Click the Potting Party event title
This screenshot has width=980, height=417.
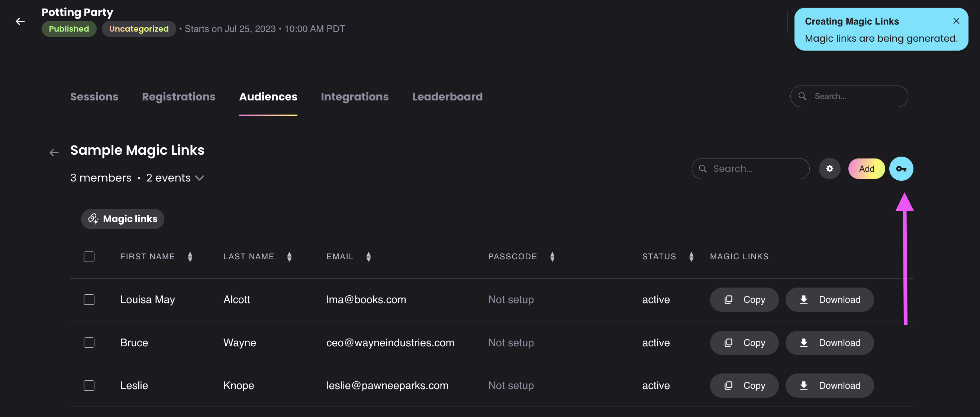pyautogui.click(x=77, y=12)
